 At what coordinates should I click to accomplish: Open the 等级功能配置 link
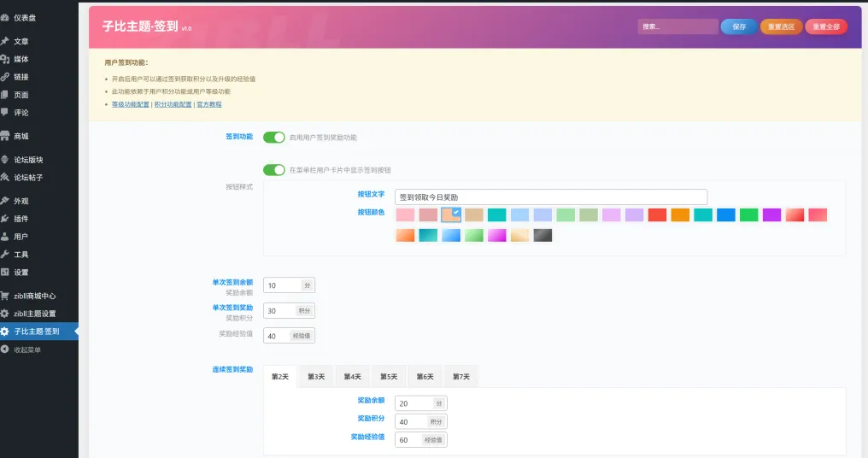(x=131, y=104)
